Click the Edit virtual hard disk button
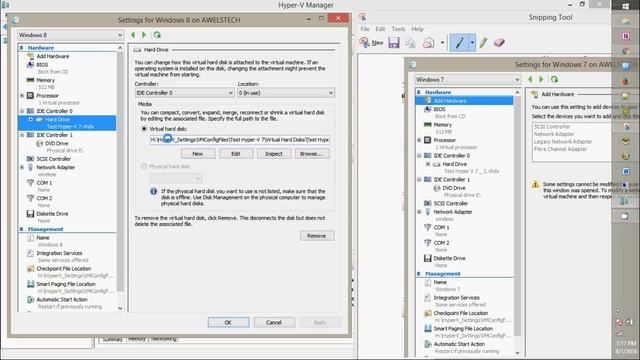This screenshot has width=640, height=360. [236, 154]
